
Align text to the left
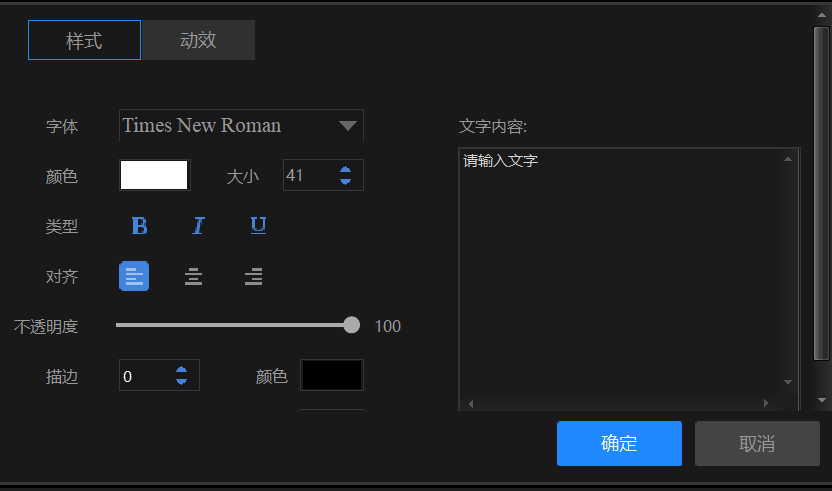point(134,276)
